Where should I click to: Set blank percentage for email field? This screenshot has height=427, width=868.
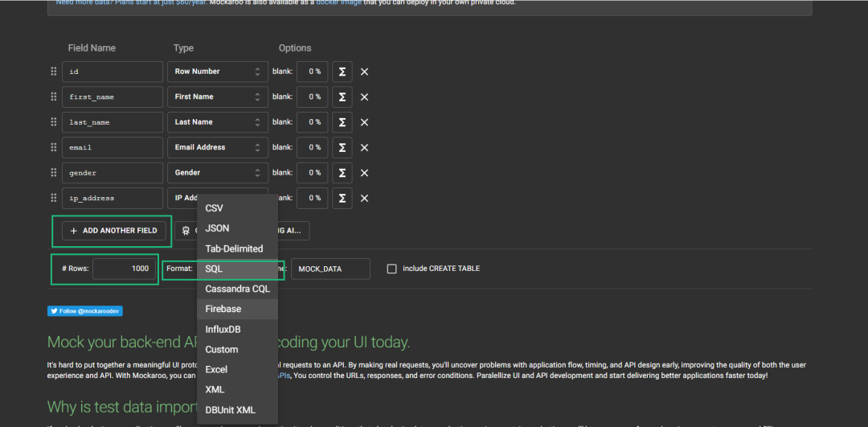(312, 147)
